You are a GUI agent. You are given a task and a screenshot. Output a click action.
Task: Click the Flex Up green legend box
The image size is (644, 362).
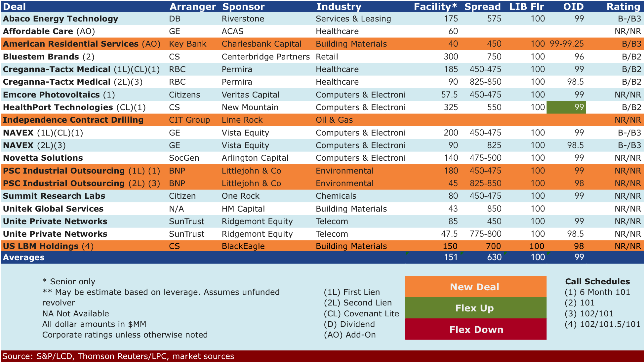coord(476,308)
